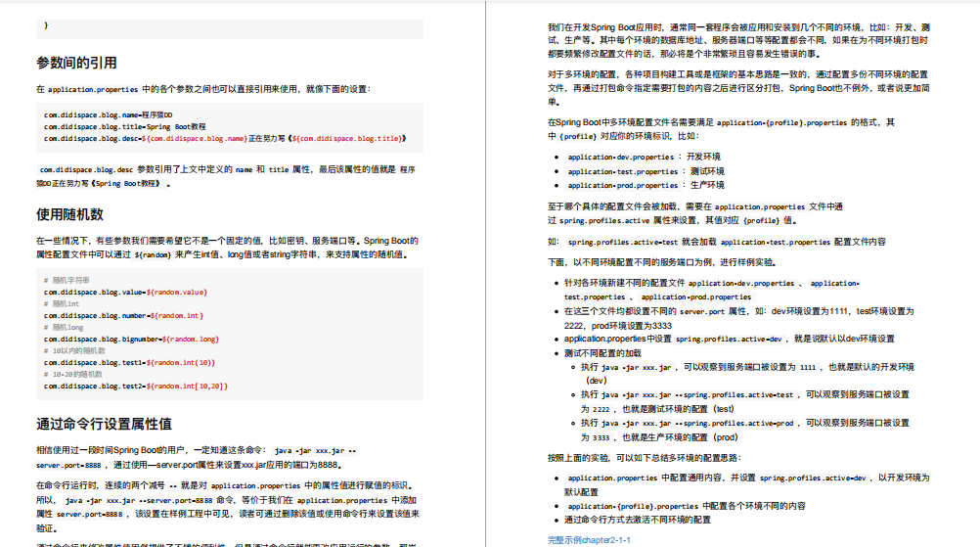This screenshot has width=980, height=547.
Task: Click sub-bullet mentioning port 1111
Action: tap(747, 374)
